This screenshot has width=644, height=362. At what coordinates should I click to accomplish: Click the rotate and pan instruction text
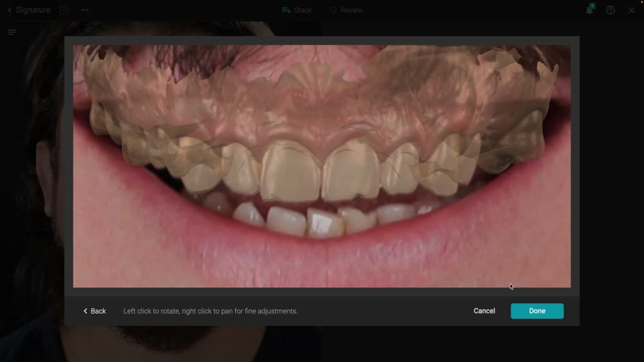[211, 311]
